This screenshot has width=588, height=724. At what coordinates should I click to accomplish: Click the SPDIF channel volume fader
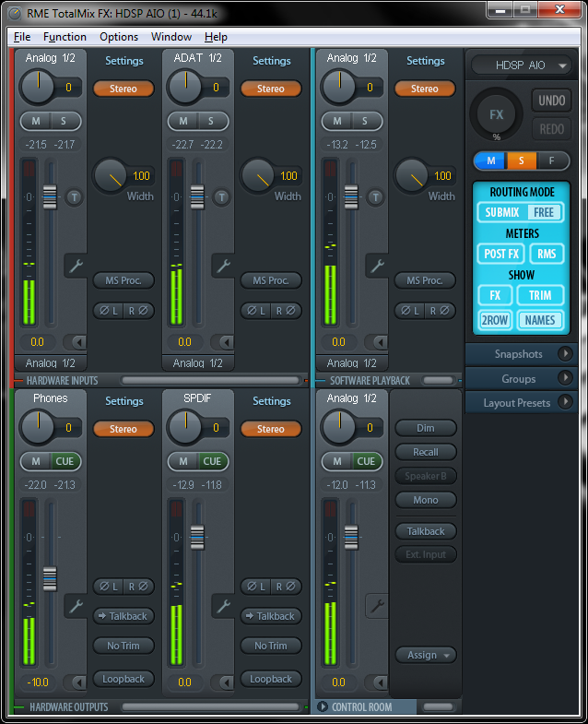coord(197,538)
